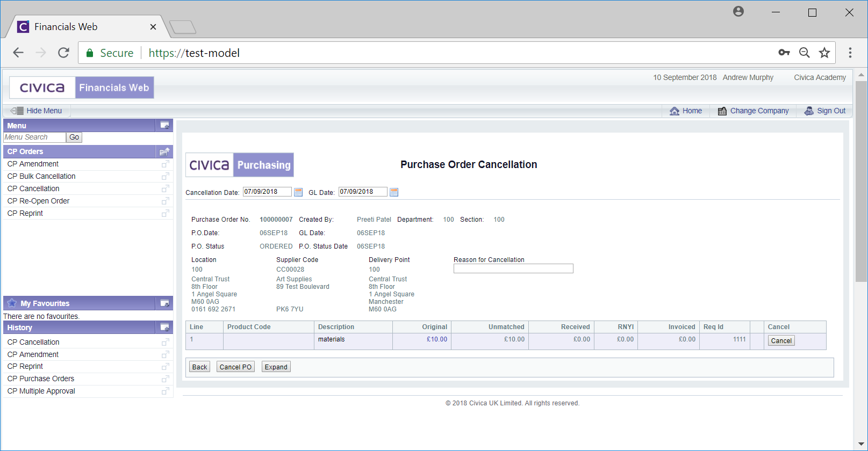The width and height of the screenshot is (868, 451).
Task: Click the Change Company link
Action: (759, 111)
